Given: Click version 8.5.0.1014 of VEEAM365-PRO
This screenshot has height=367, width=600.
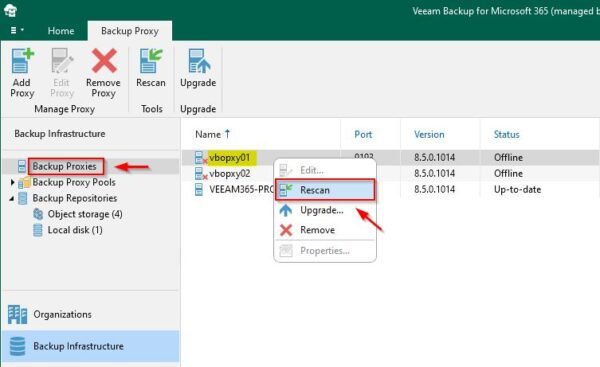Looking at the screenshot, I should pyautogui.click(x=434, y=189).
